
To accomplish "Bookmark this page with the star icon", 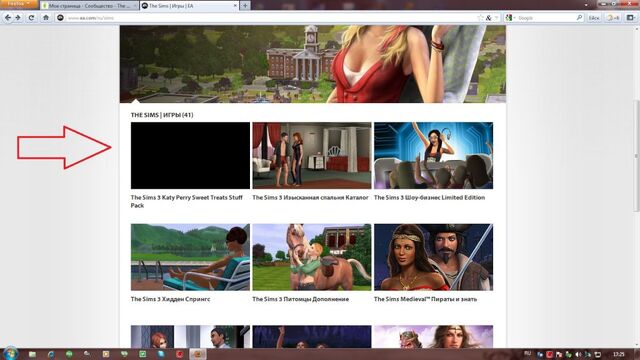I will tap(480, 18).
